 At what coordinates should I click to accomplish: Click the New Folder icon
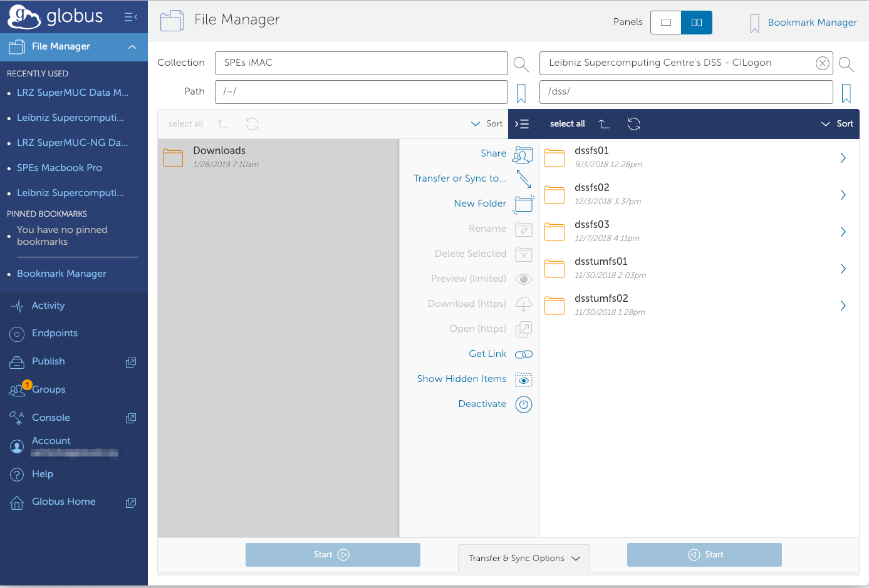523,204
